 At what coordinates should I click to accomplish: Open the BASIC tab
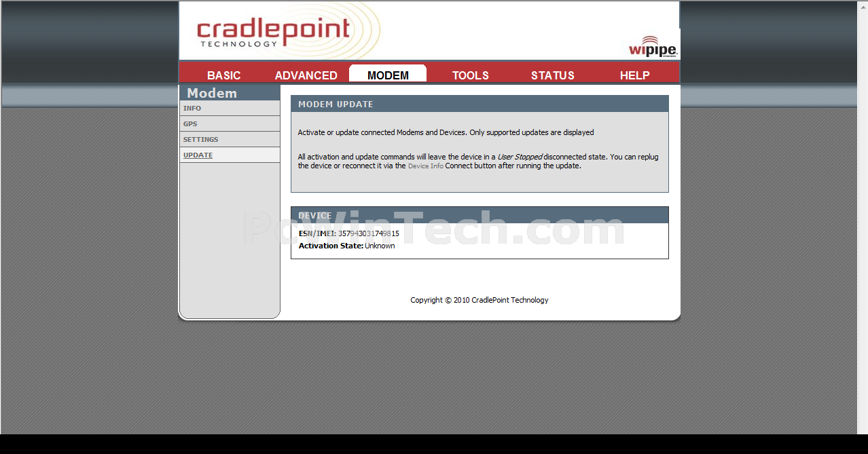coord(223,75)
